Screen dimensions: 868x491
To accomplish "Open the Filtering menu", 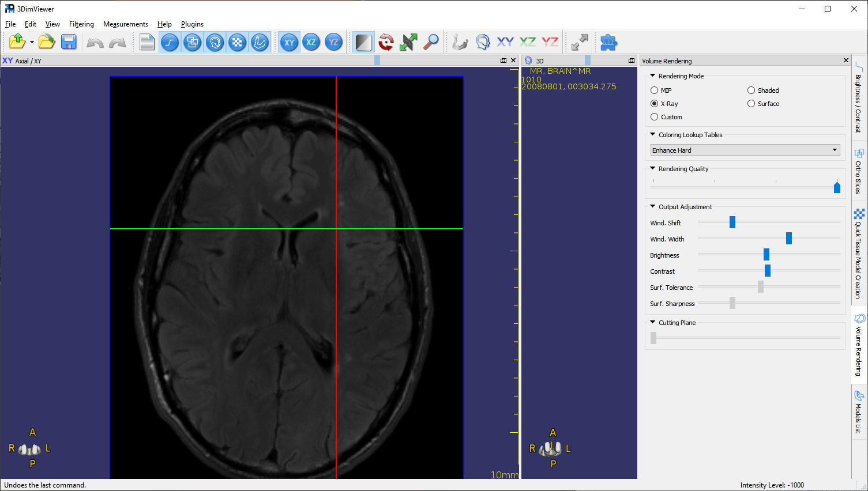I will pos(81,24).
